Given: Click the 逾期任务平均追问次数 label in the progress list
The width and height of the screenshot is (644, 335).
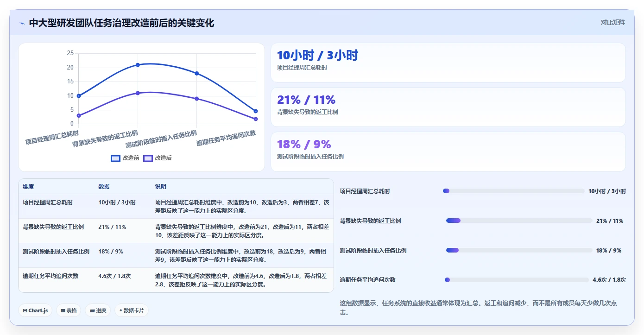Looking at the screenshot, I should [368, 280].
